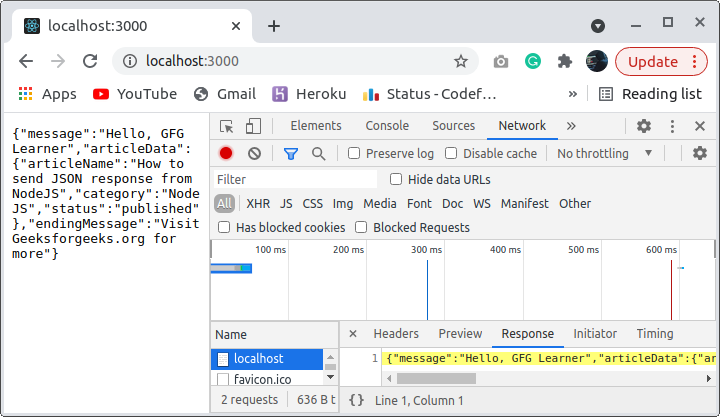This screenshot has width=720, height=417.
Task: Open the Grammarly extension icon
Action: click(x=533, y=61)
